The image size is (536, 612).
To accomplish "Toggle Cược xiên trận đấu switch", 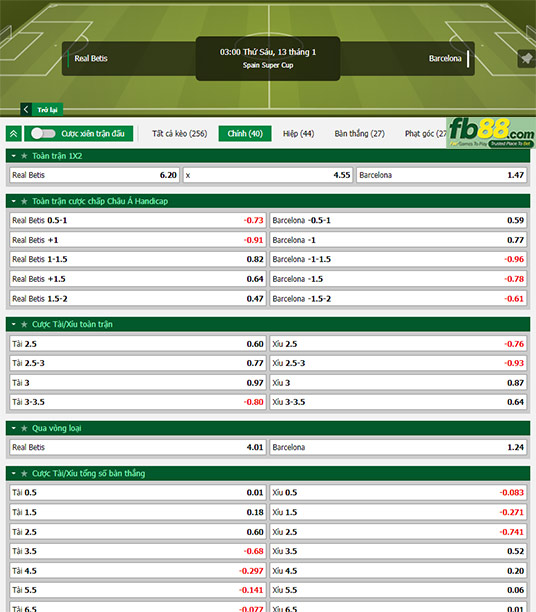I will (x=43, y=133).
